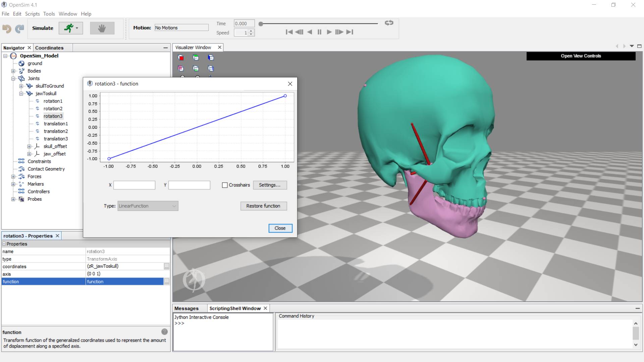644x362 pixels.
Task: Collapse the jawToskull joint
Action: [x=21, y=94]
